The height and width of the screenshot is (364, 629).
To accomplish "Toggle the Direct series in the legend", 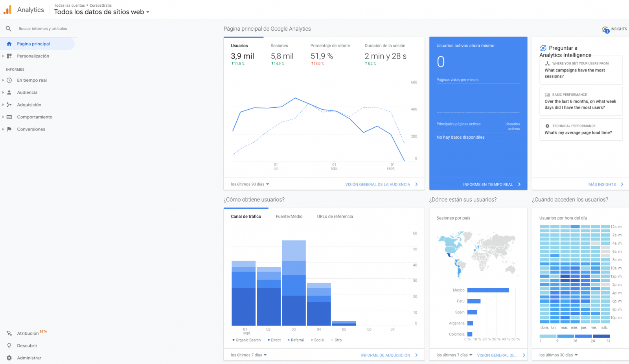I will [x=274, y=340].
